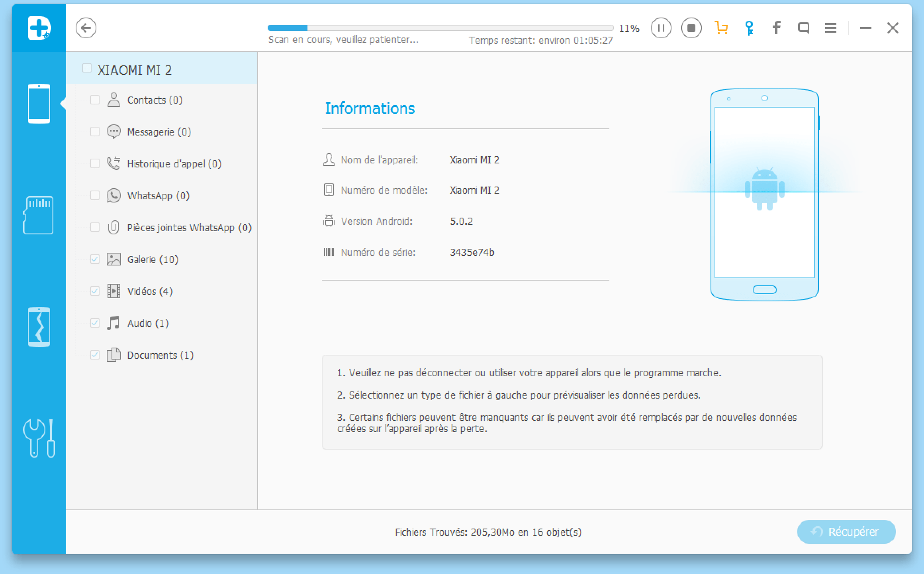Open the Facebook share icon

pyautogui.click(x=776, y=28)
